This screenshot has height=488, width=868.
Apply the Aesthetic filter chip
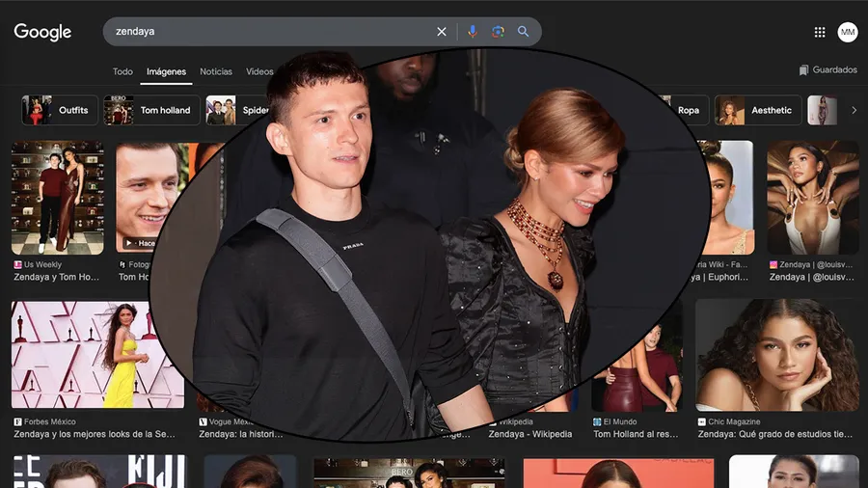758,110
